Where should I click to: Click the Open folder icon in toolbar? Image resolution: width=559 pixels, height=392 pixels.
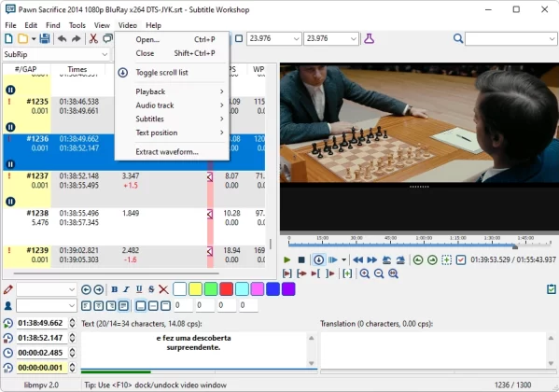coord(22,38)
